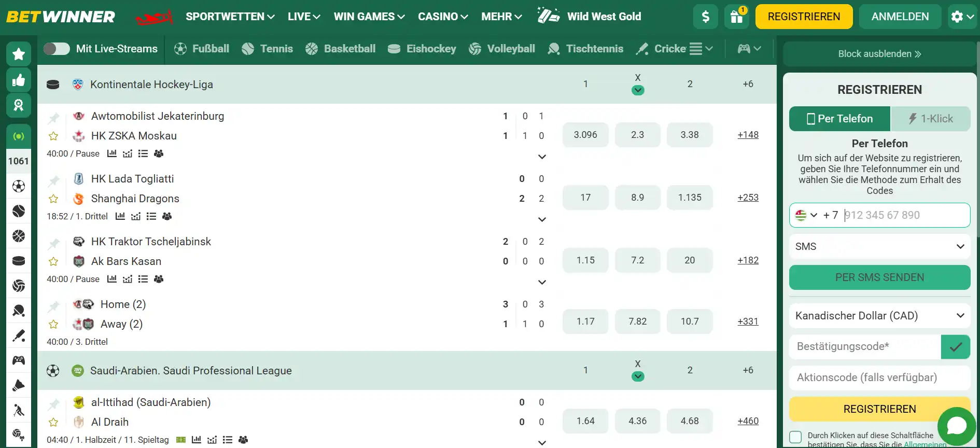Select the gamepad esports icon in left sidebar
The height and width of the screenshot is (448, 980).
click(x=19, y=360)
